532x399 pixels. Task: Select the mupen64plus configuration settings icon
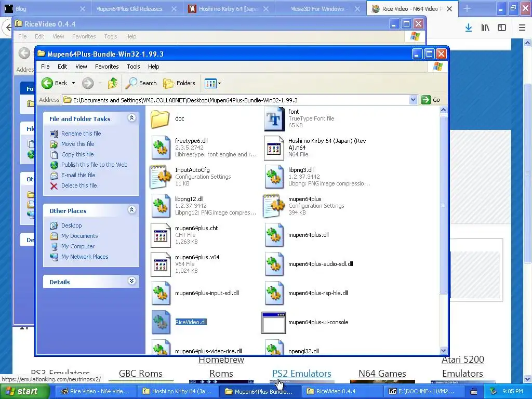point(274,206)
